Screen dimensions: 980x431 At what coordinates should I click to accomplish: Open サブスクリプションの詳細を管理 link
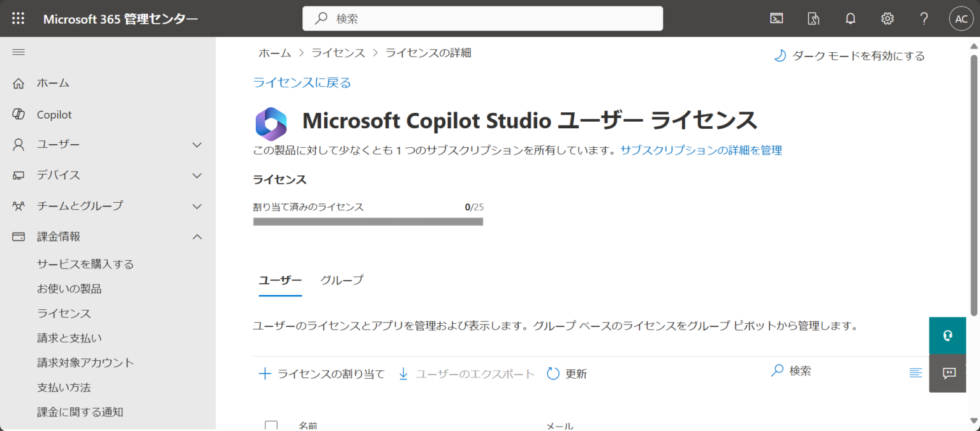click(701, 150)
